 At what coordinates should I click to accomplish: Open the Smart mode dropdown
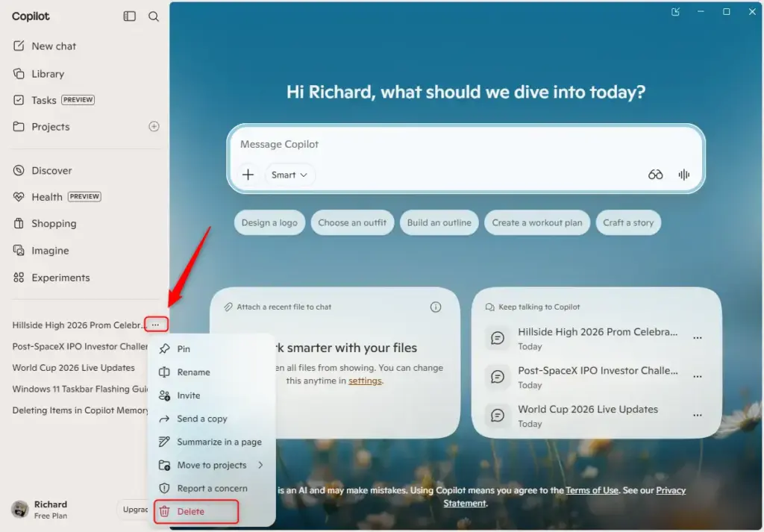pyautogui.click(x=289, y=175)
